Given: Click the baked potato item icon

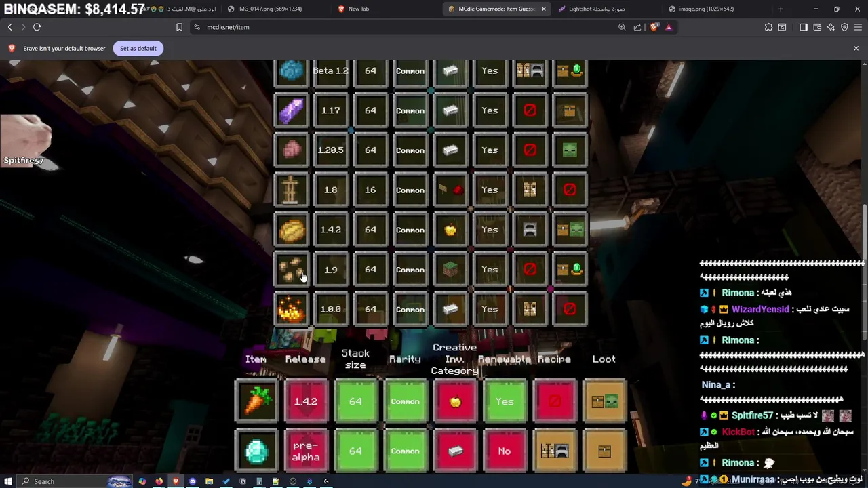Looking at the screenshot, I should (x=291, y=230).
